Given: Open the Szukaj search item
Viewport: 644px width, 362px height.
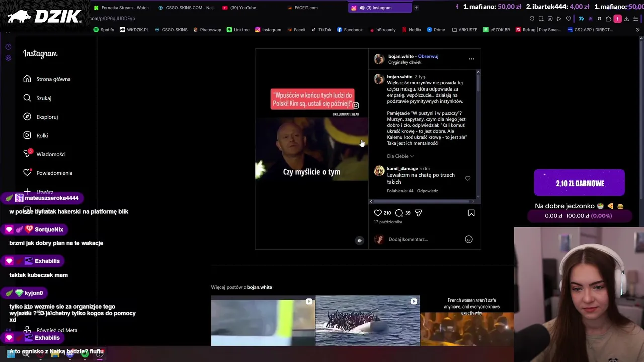Looking at the screenshot, I should (x=37, y=98).
